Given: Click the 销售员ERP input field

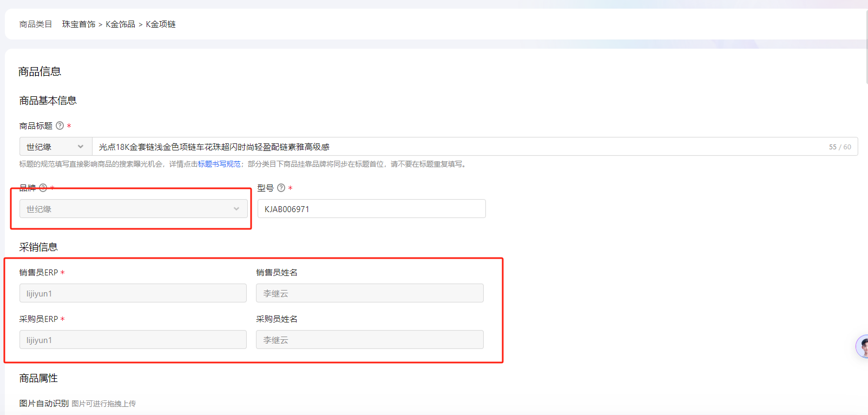Looking at the screenshot, I should click(x=133, y=293).
